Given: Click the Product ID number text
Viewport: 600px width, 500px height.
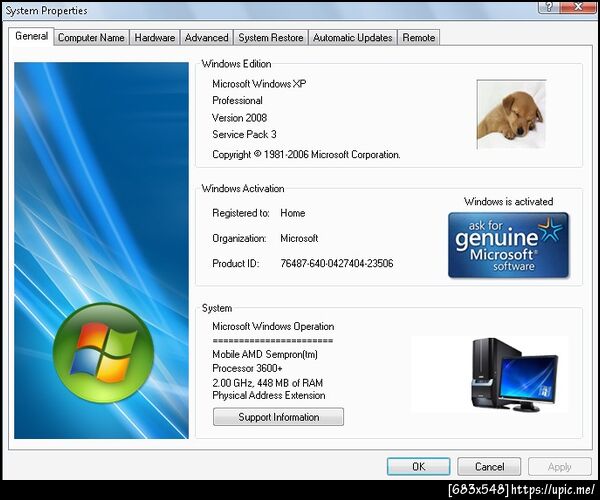Looking at the screenshot, I should point(337,263).
